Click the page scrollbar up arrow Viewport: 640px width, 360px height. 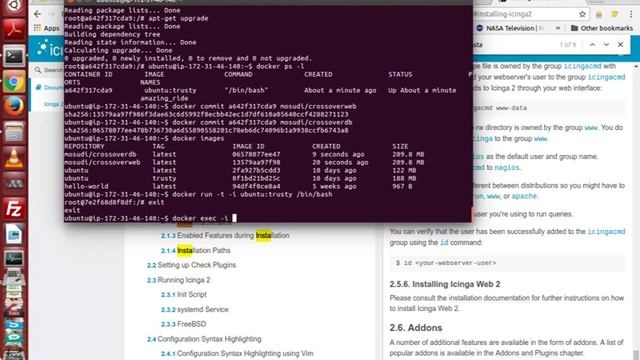636,66
